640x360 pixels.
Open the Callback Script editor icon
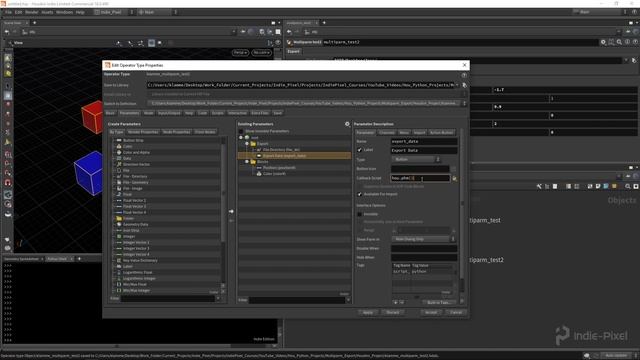click(455, 178)
